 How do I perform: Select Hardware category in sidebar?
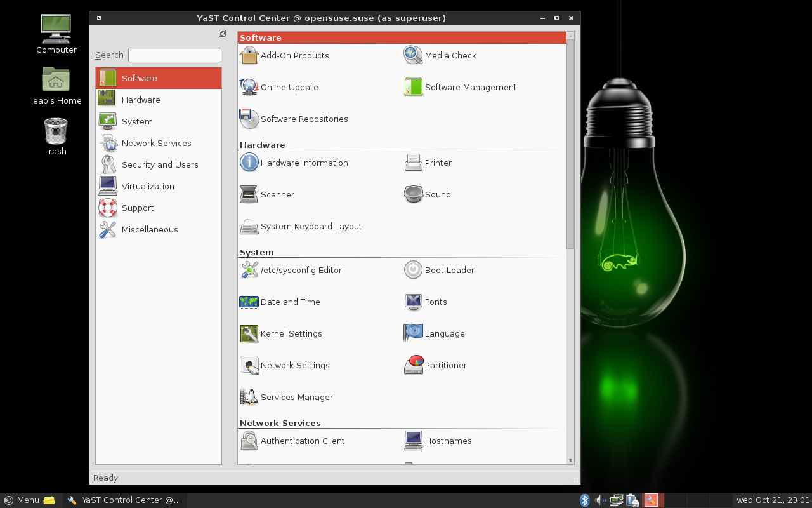pos(141,100)
